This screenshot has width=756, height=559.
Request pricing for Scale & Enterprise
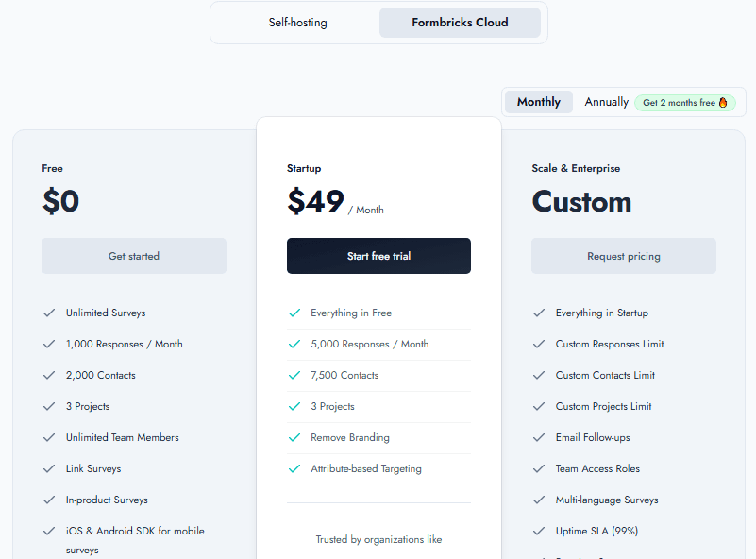[623, 256]
